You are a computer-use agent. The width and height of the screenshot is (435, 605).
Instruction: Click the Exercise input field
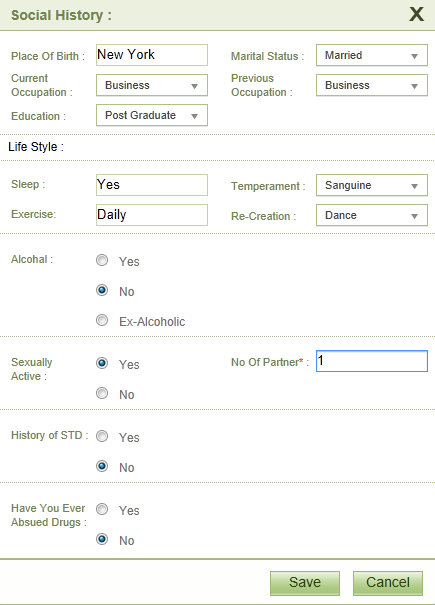coord(152,215)
